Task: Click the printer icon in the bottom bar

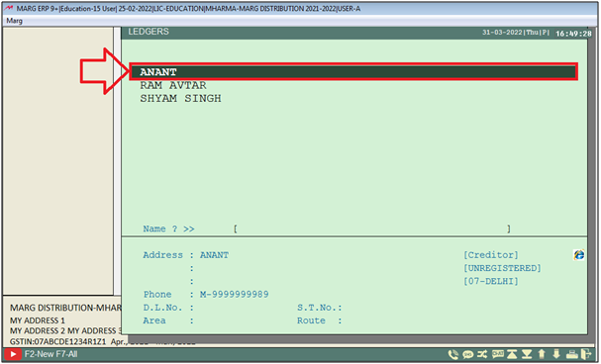Action: click(572, 354)
